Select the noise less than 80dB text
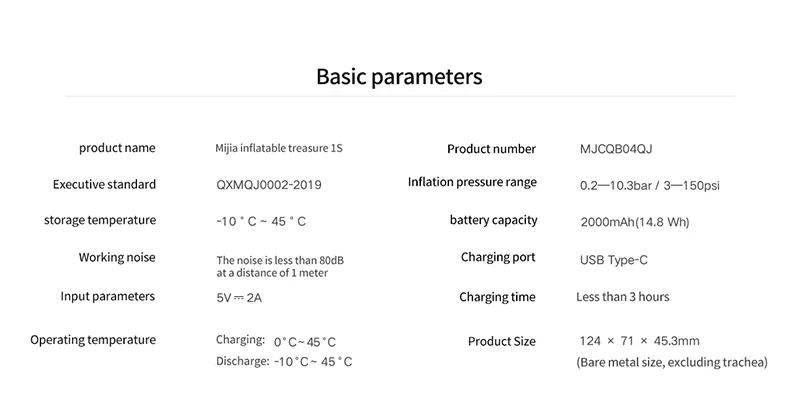Screen dimensions: 800x406 click(280, 266)
